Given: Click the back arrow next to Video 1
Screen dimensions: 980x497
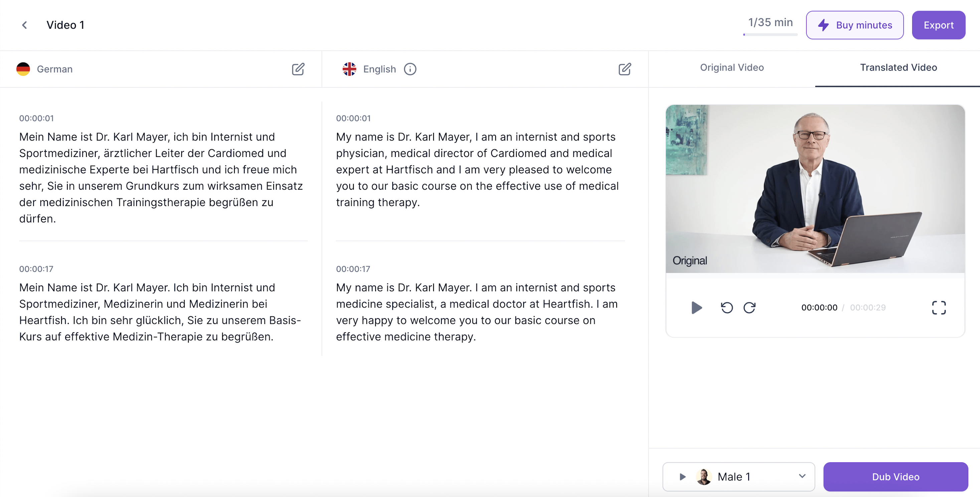Looking at the screenshot, I should point(25,25).
